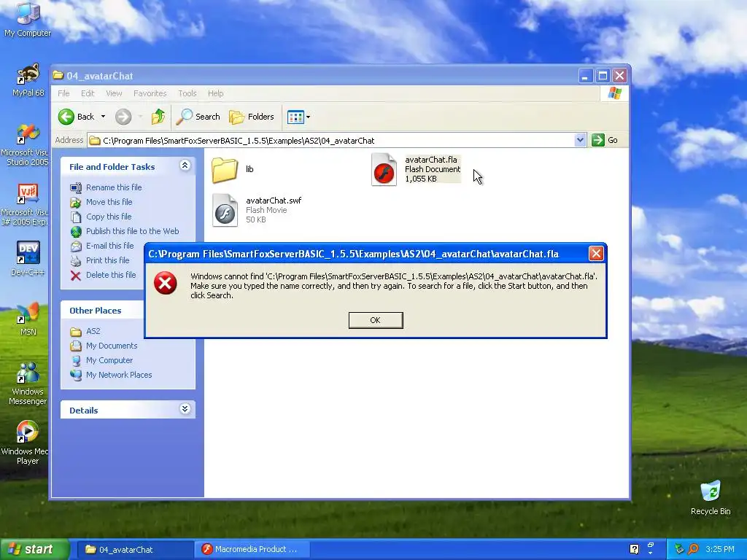The image size is (747, 560).
Task: Click the folder icon in title bar
Action: [58, 75]
